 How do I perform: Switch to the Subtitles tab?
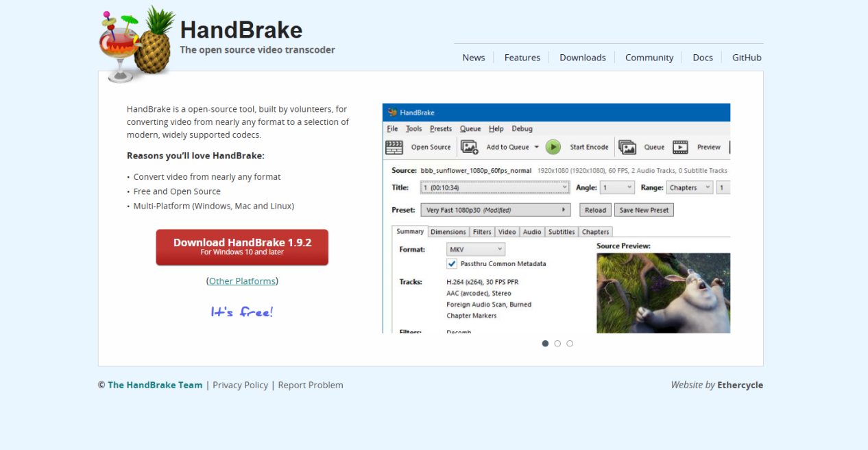[x=562, y=232]
